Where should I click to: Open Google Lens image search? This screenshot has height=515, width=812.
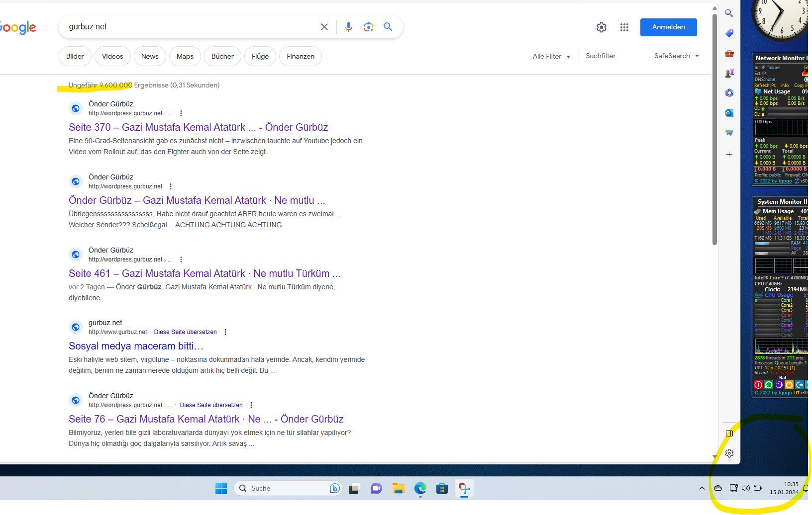(x=368, y=27)
